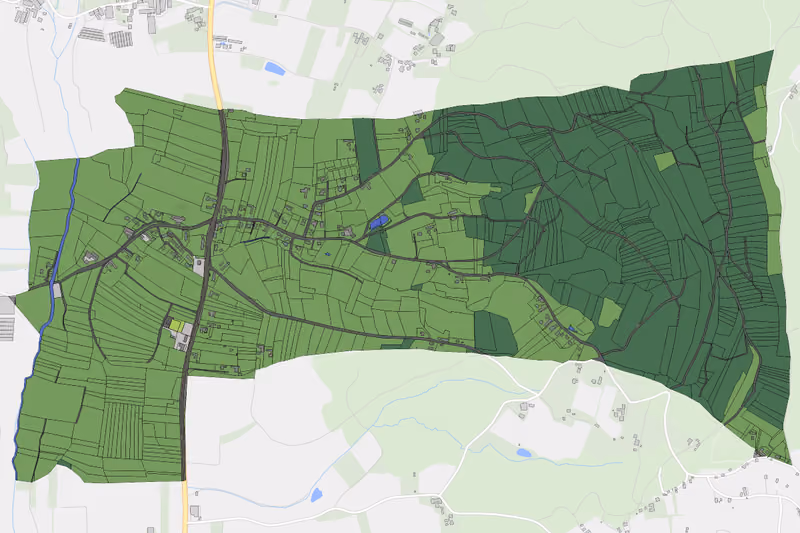Click the light green parcel in the upper dark forest
This screenshot has height=533, width=800.
pos(665,161)
